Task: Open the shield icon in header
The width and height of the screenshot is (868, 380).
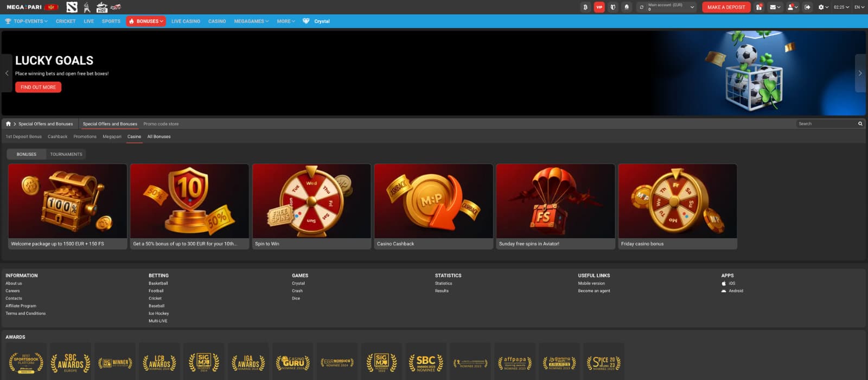Action: pos(613,7)
